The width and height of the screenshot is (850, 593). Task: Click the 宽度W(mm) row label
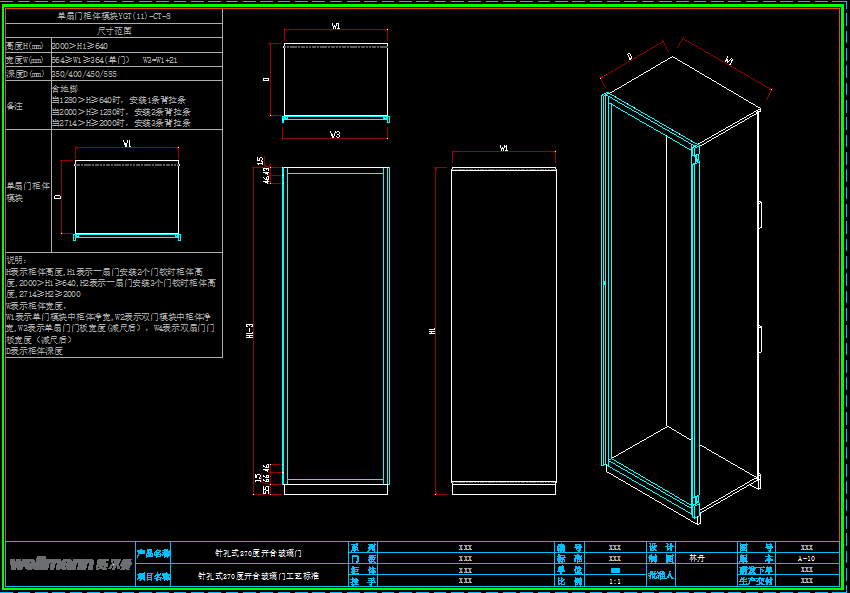(26, 60)
